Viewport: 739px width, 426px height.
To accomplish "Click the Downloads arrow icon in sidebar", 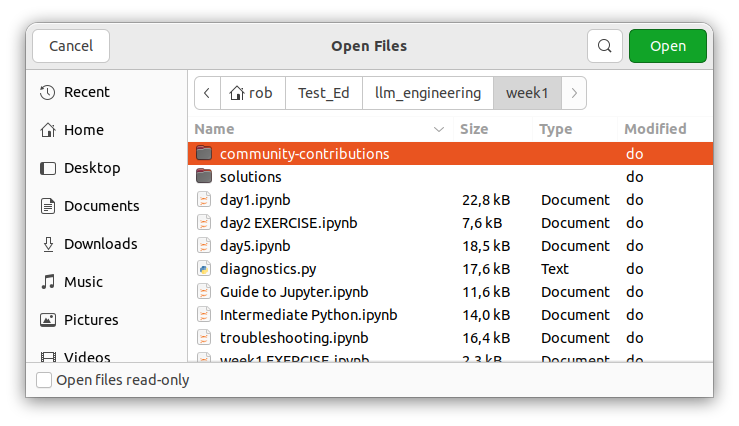I will pos(47,244).
